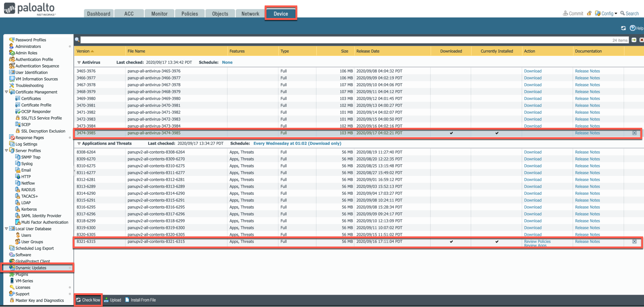Open the antivirus Schedule None link
Viewport: 644px width, 307px height.
click(227, 62)
